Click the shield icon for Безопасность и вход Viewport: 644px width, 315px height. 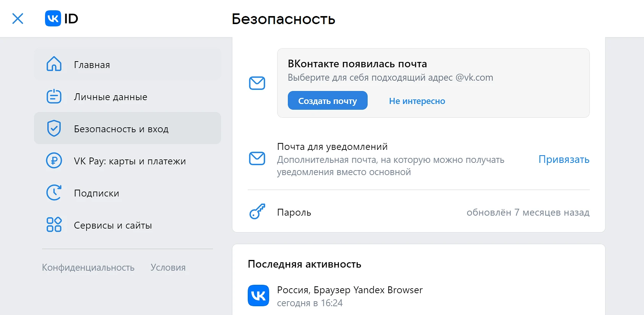pos(54,128)
